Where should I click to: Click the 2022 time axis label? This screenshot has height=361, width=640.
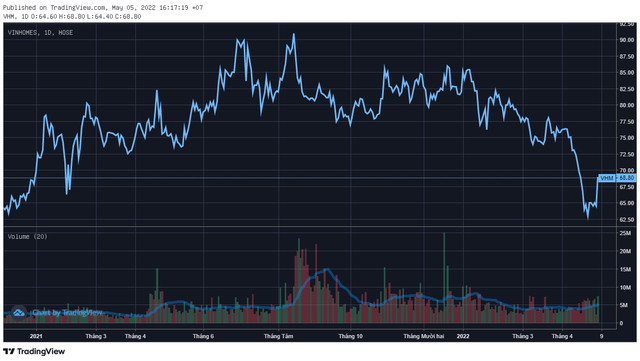tap(463, 336)
